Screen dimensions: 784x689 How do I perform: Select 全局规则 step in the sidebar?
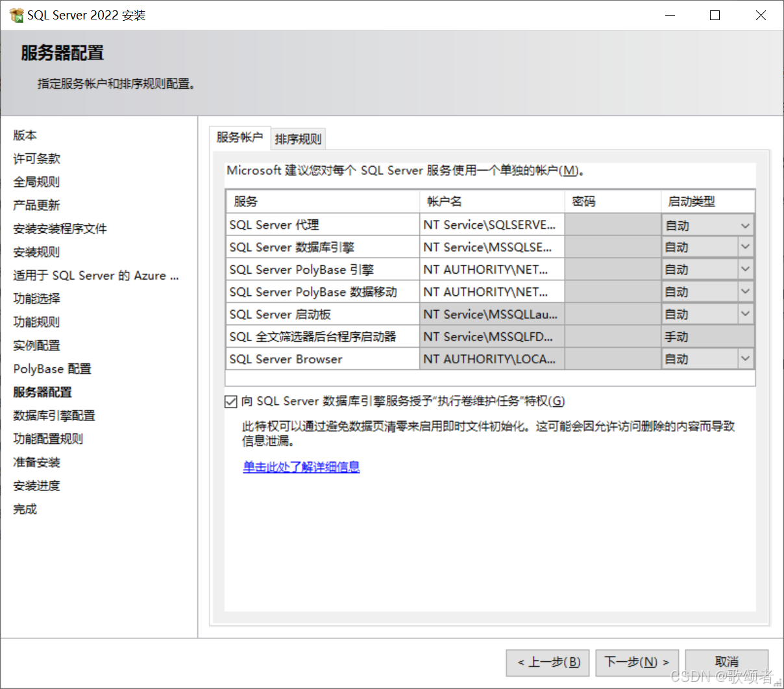point(36,182)
